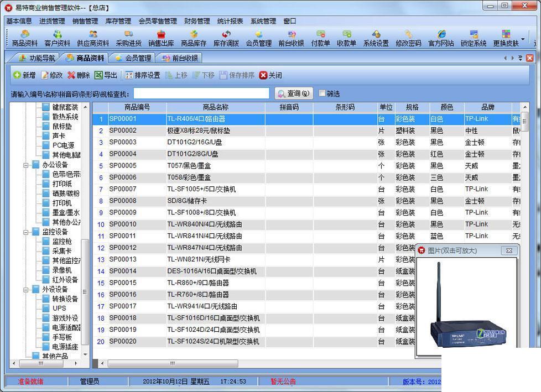Open 库存调拨 toolbar icon
The height and width of the screenshot is (392, 541).
click(x=226, y=38)
